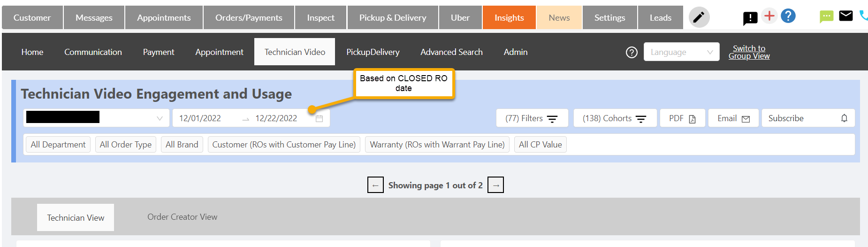
Task: Open the blue help question mark icon
Action: [788, 16]
